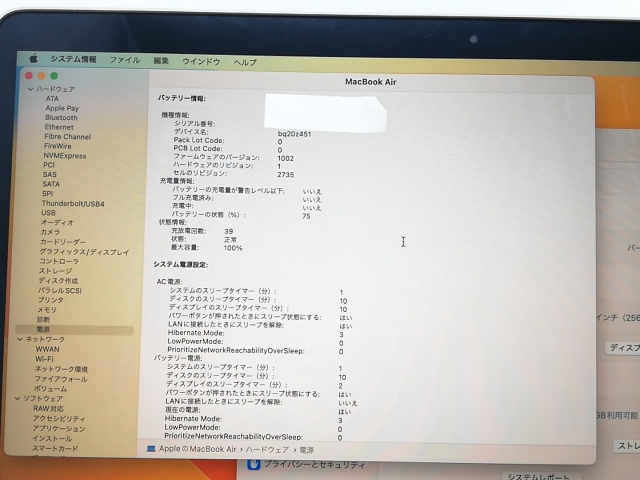Select 診断 in the sidebar
The image size is (640, 480).
tap(43, 320)
